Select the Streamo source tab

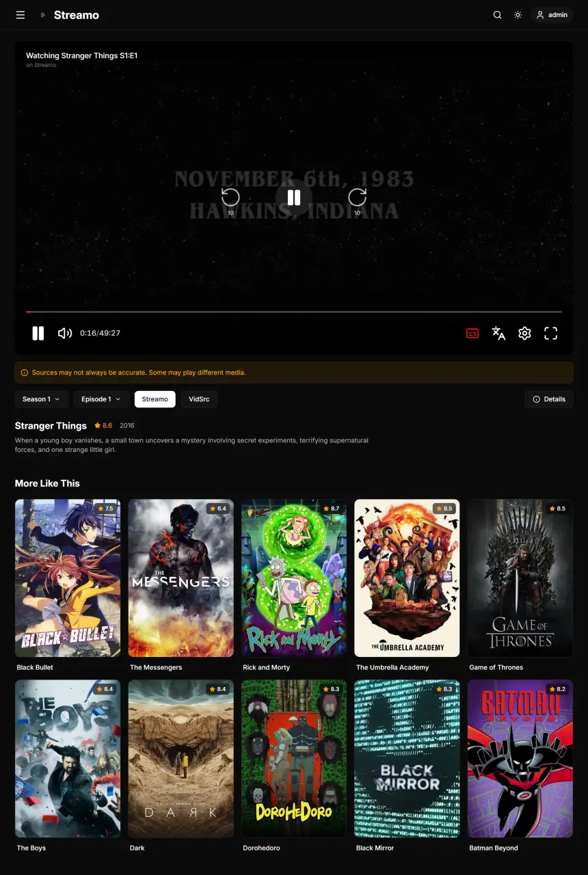[155, 399]
